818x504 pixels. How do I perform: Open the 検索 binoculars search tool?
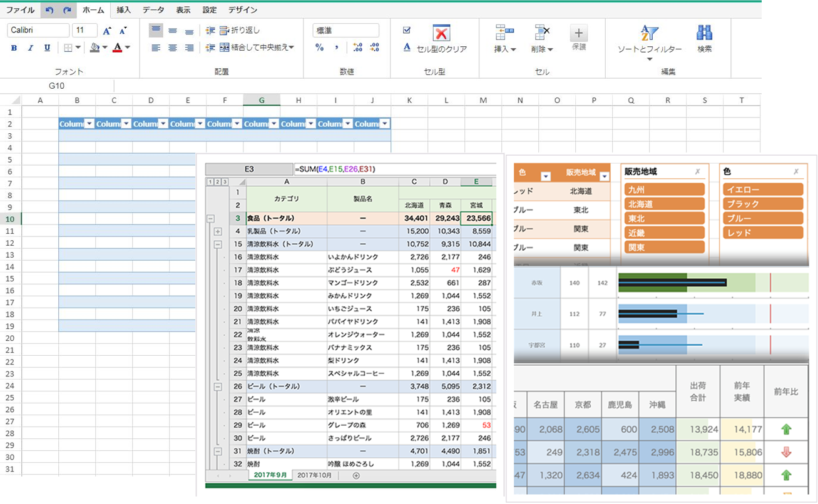click(705, 33)
